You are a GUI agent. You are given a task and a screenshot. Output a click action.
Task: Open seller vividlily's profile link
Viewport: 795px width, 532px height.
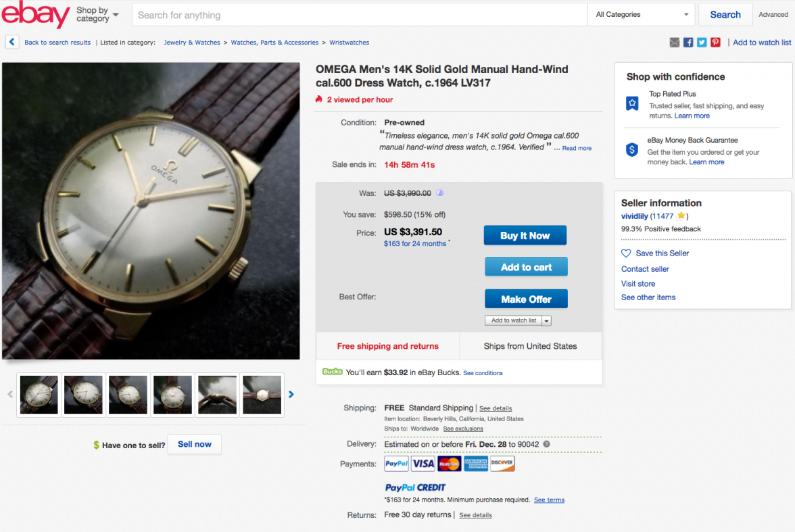(634, 216)
